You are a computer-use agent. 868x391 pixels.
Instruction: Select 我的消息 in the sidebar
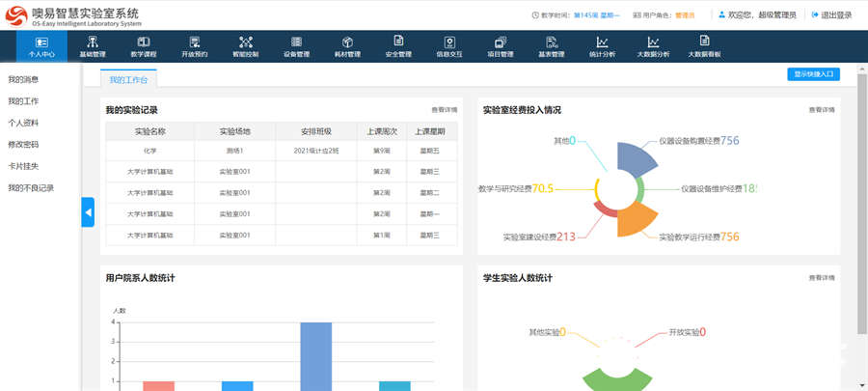click(x=23, y=79)
